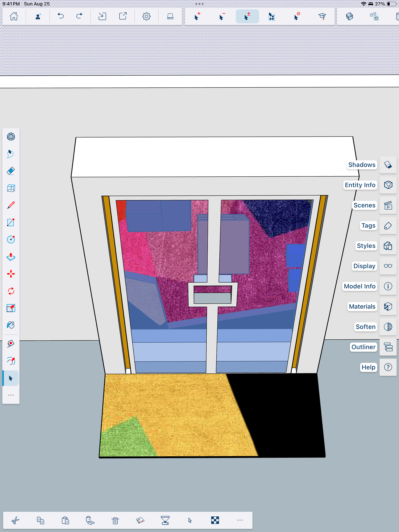The width and height of the screenshot is (399, 532).
Task: Select the Add to selection cursor
Action: coord(197,16)
